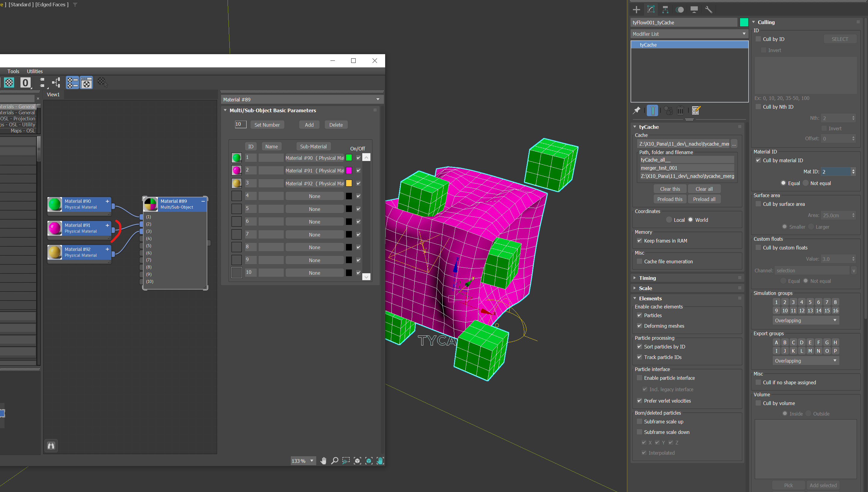868x492 pixels.
Task: Open the Motion tab in command panel
Action: (x=679, y=9)
